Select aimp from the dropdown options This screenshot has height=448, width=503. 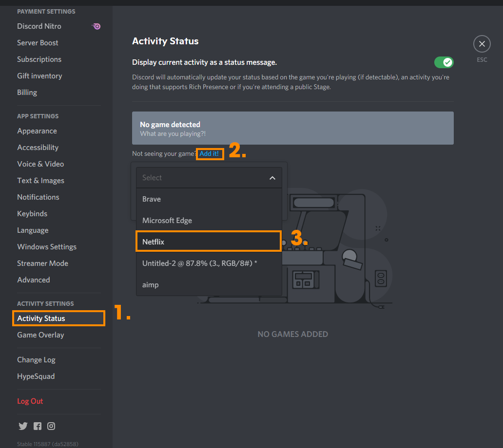pos(209,284)
